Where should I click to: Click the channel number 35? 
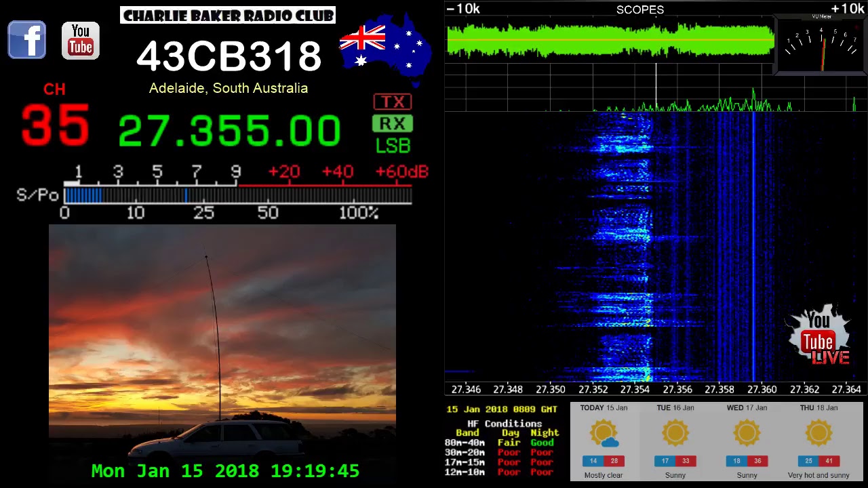[x=55, y=125]
